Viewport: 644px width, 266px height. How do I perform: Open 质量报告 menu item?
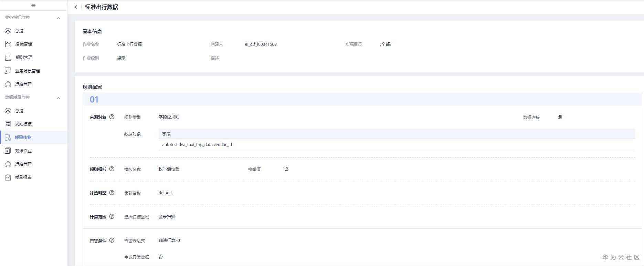[x=23, y=177]
